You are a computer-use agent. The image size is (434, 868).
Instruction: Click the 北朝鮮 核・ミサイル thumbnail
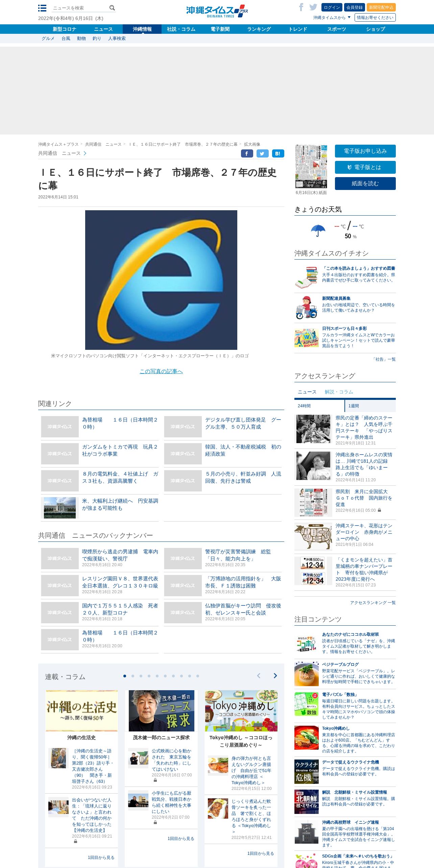click(307, 801)
